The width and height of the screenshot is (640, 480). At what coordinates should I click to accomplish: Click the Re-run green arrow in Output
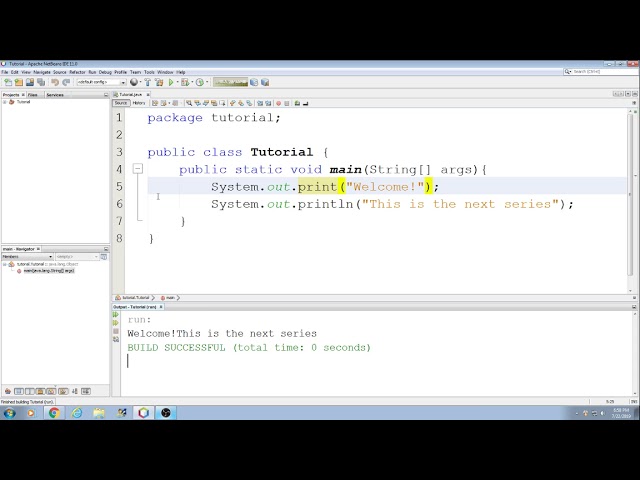point(116,315)
